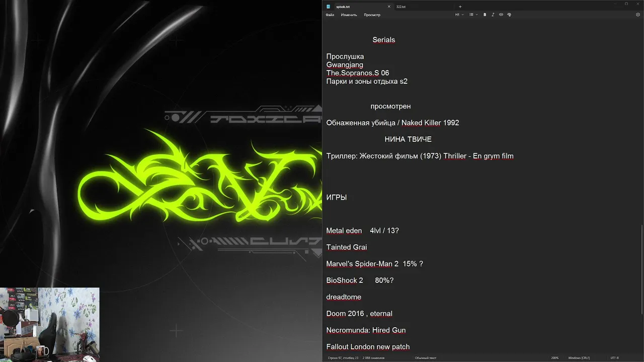The height and width of the screenshot is (362, 644).
Task: Click the Necromunda: Hired Gun line
Action: point(366,330)
